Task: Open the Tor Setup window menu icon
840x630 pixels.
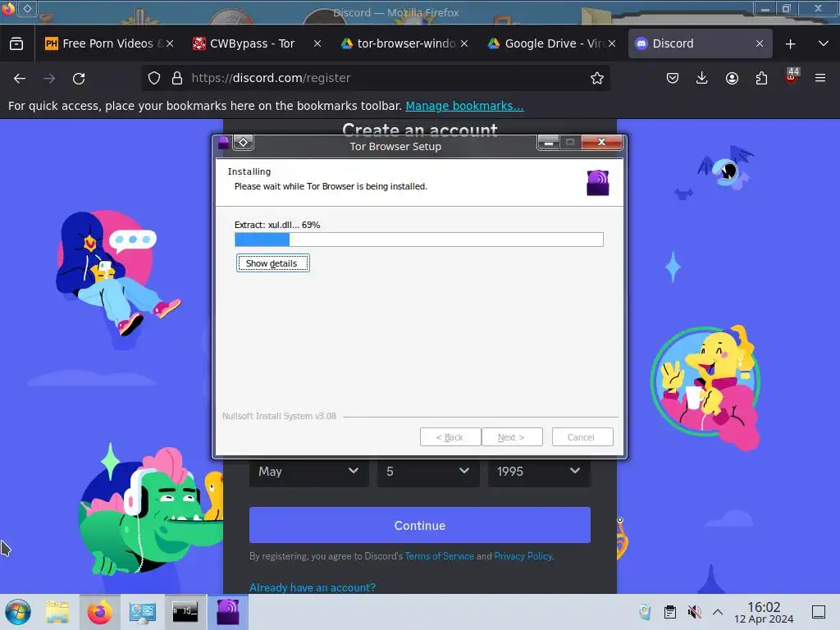Action: point(223,143)
